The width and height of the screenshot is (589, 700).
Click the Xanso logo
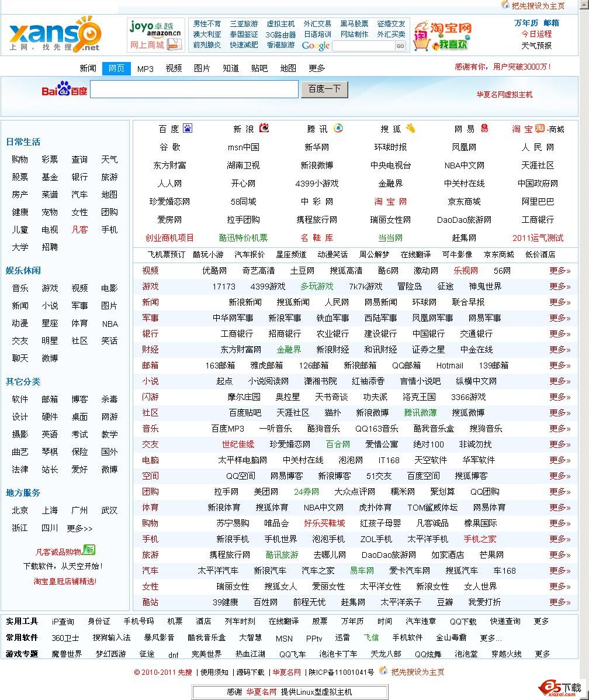point(51,35)
